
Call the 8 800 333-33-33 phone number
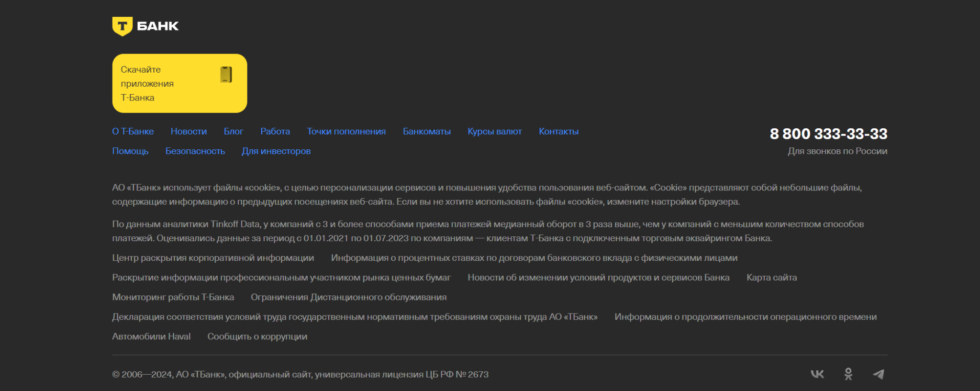click(x=828, y=134)
